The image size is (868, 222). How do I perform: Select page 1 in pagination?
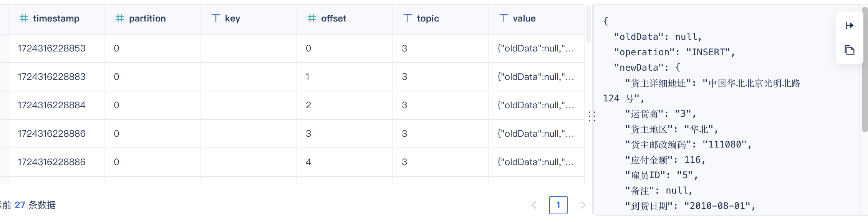(558, 205)
